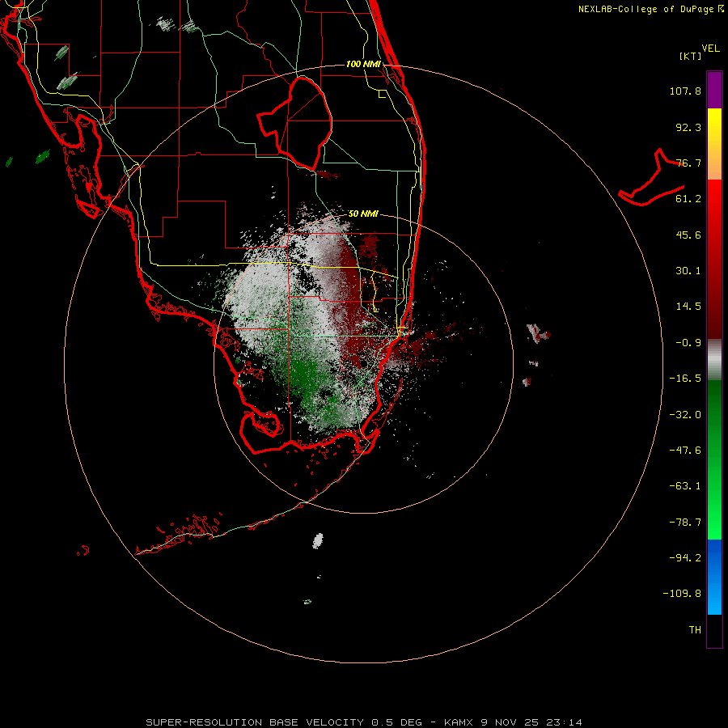Click the 92.3 legend value
Viewport: 728px width, 728px height.
click(x=688, y=127)
